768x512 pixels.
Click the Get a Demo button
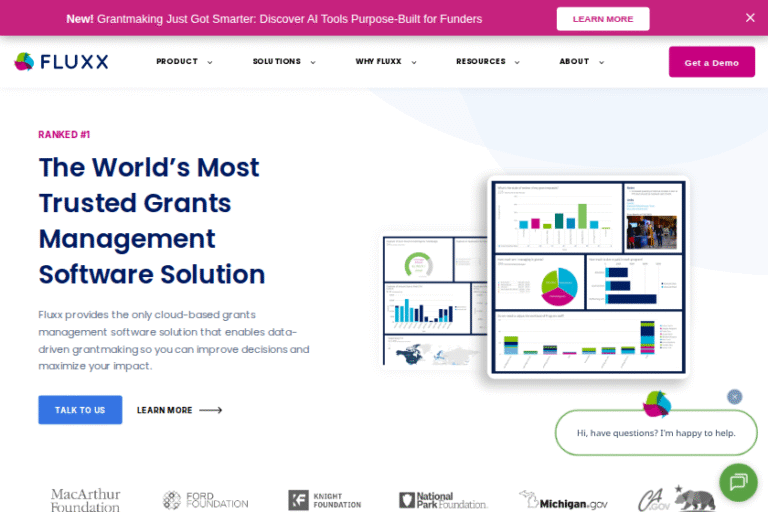[712, 62]
